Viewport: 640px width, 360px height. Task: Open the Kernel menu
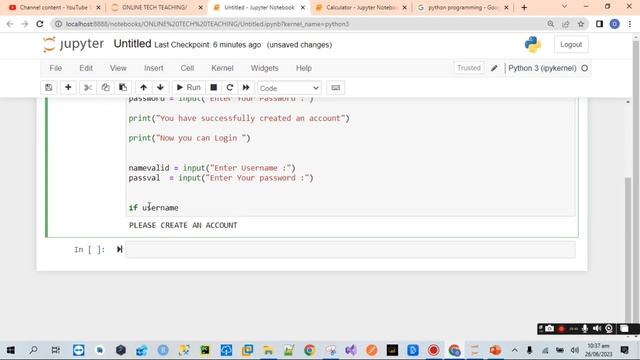coord(222,68)
